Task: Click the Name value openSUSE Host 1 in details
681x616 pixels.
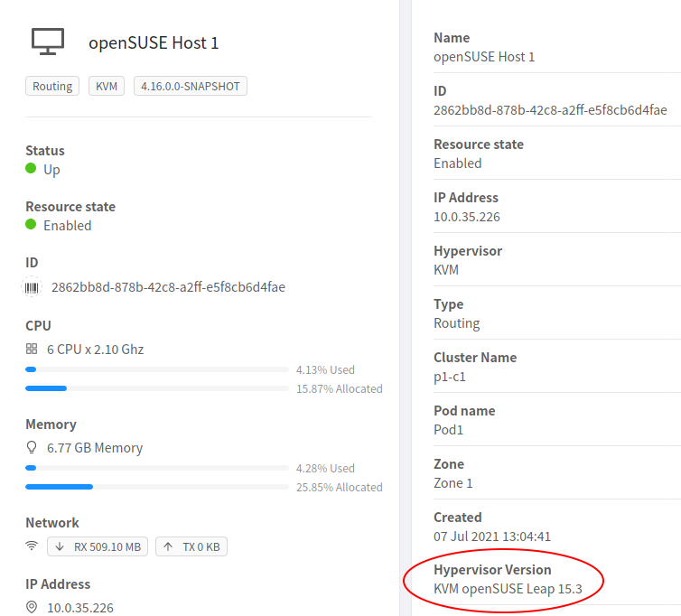Action: click(484, 57)
